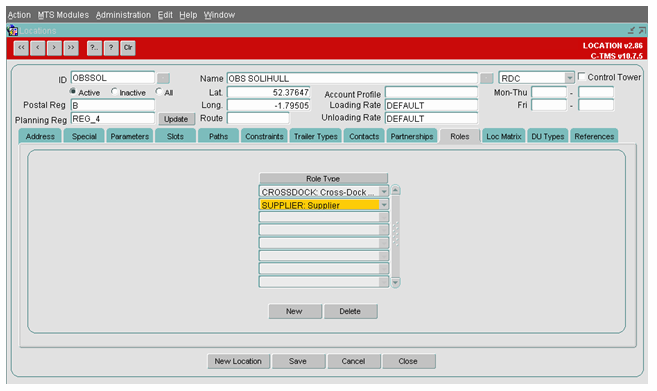Image resolution: width=657 pixels, height=391 pixels.
Task: Click the Name field OBS SOLIHULL
Action: point(352,78)
